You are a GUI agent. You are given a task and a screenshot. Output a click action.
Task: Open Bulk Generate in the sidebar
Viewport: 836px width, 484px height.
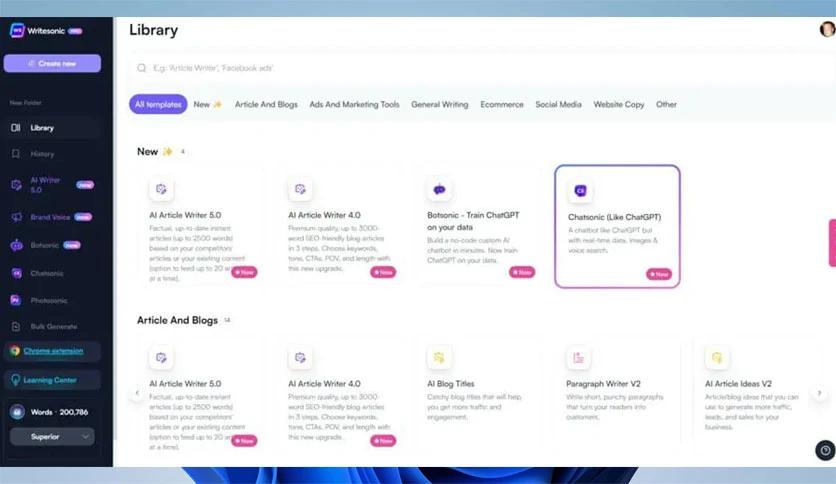pyautogui.click(x=52, y=326)
